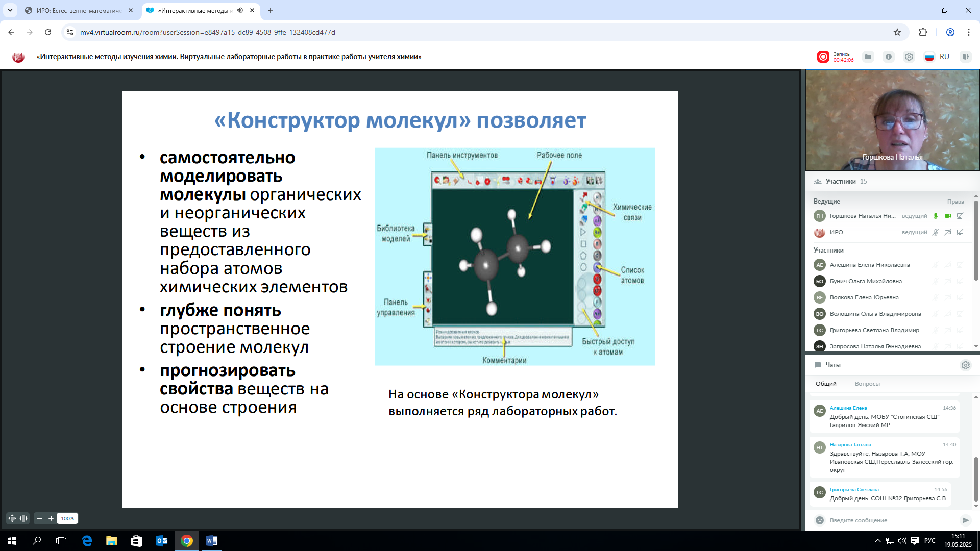Screen dimensions: 980x551
Task: Select participant Волошина Ольга Владимировна
Action: tap(875, 314)
